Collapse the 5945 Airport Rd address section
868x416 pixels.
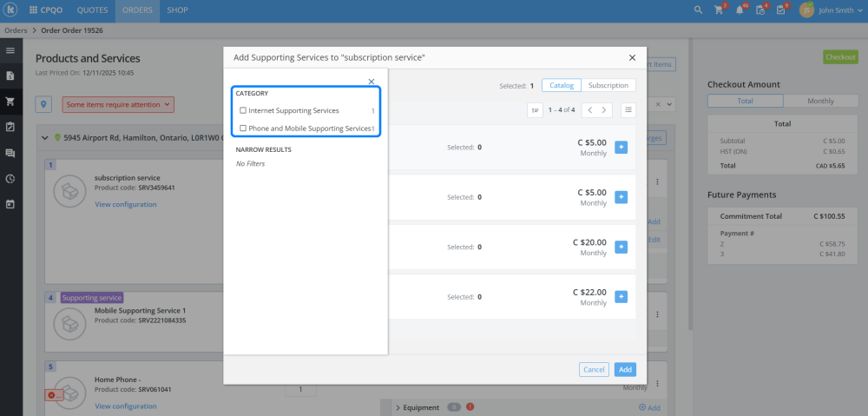pyautogui.click(x=45, y=137)
